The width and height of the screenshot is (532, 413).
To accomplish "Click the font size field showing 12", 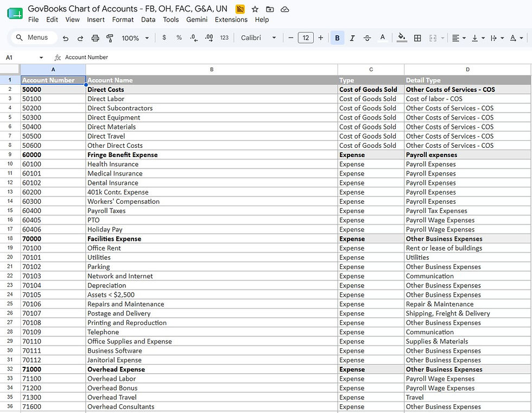I will point(306,37).
